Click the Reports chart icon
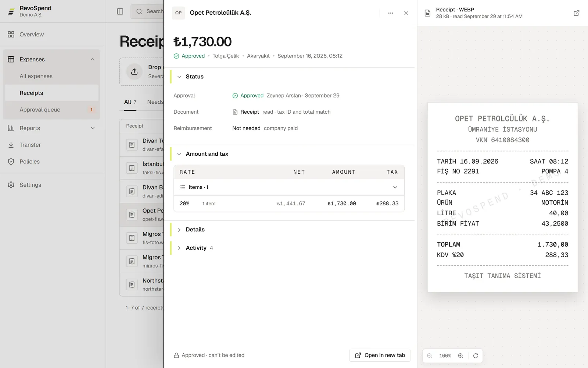588x368 pixels. click(x=11, y=128)
